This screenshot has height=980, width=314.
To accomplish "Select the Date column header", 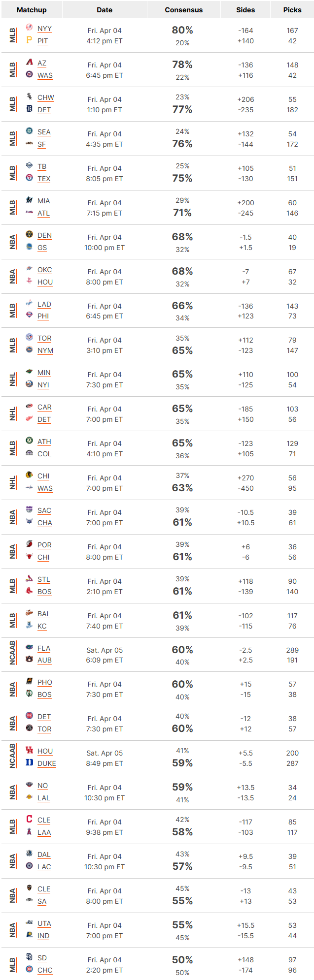I will coord(105,10).
